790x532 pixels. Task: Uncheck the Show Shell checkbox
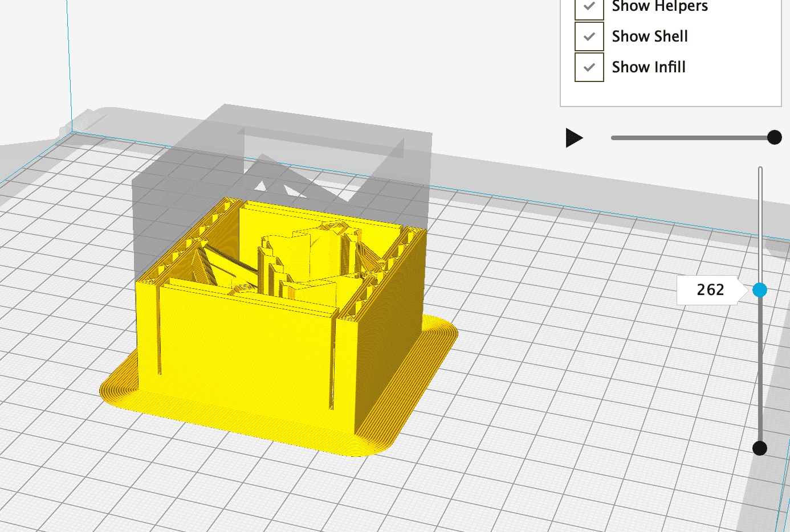click(589, 36)
